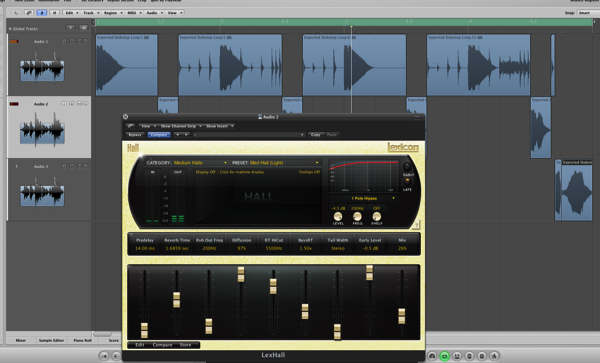Open the Snap Smart dropdown
Screen dimensions: 600x363
click(588, 13)
